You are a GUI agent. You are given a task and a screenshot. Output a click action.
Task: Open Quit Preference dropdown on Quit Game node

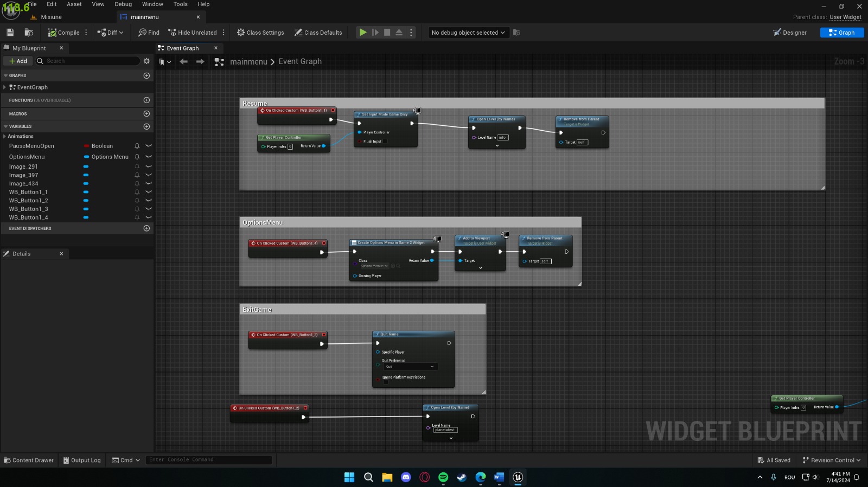point(410,367)
